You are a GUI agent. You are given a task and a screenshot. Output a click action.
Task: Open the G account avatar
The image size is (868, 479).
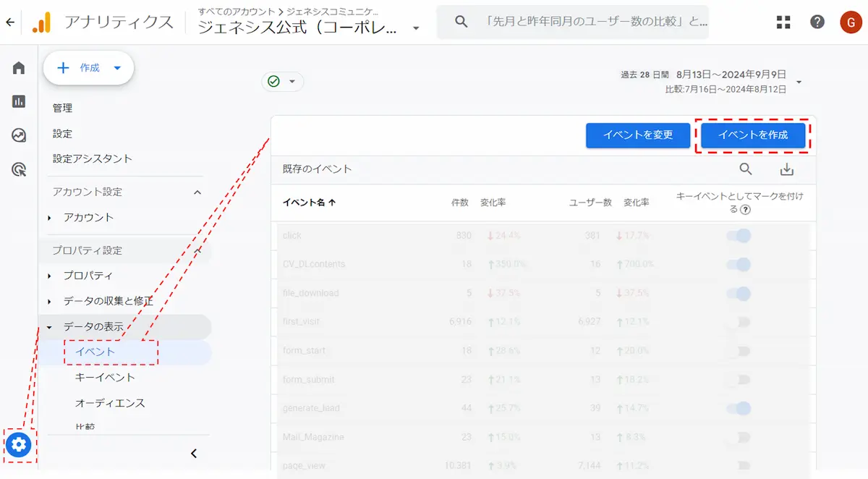pyautogui.click(x=851, y=22)
